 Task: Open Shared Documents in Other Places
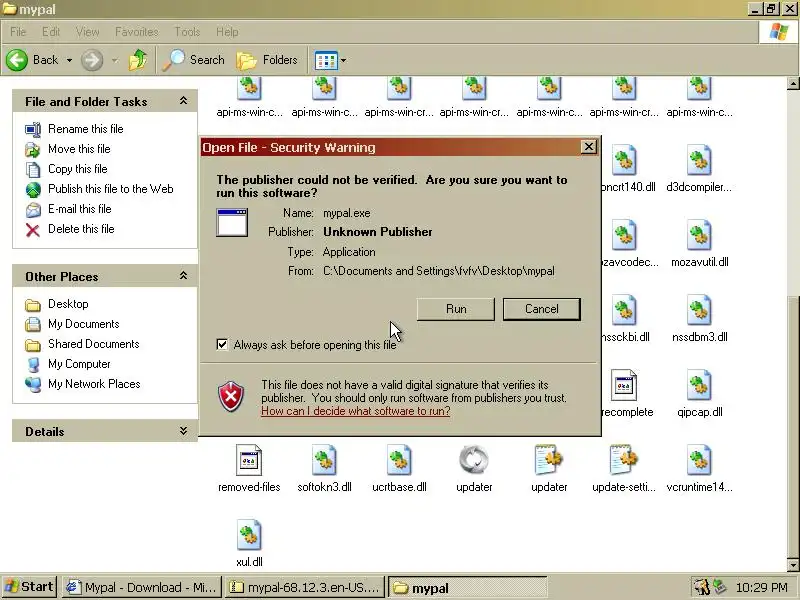tap(94, 344)
